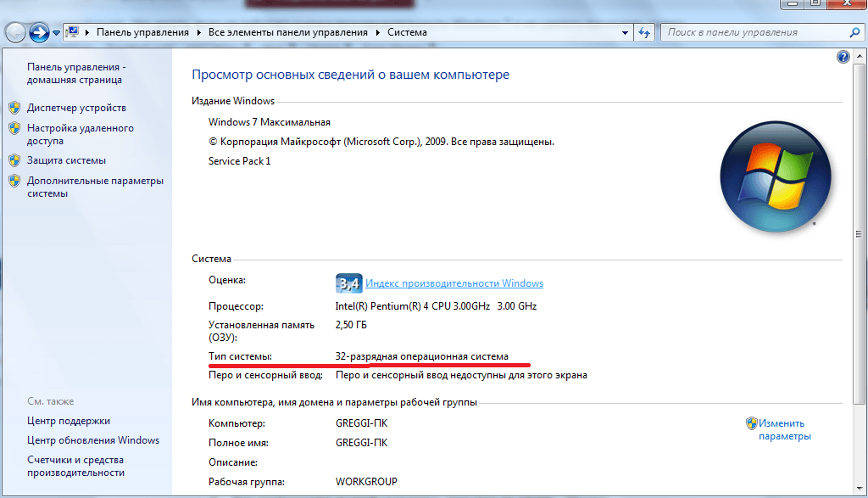Open "Индекс производительности Windows" link

[x=454, y=283]
